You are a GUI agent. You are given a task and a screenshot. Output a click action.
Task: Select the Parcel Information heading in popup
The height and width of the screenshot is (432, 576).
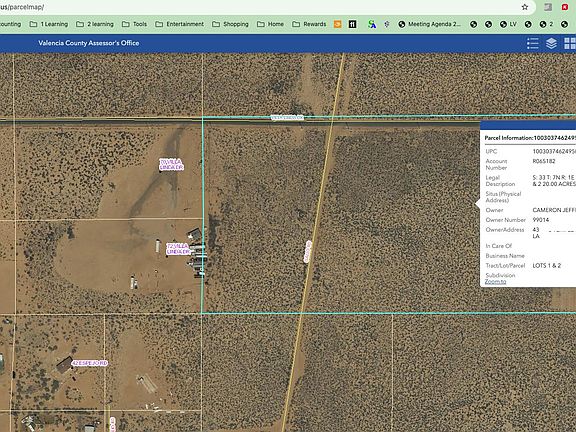click(x=530, y=138)
